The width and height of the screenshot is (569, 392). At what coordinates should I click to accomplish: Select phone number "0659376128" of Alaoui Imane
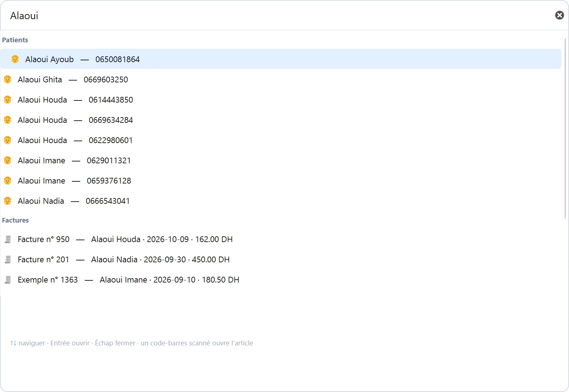coord(109,181)
